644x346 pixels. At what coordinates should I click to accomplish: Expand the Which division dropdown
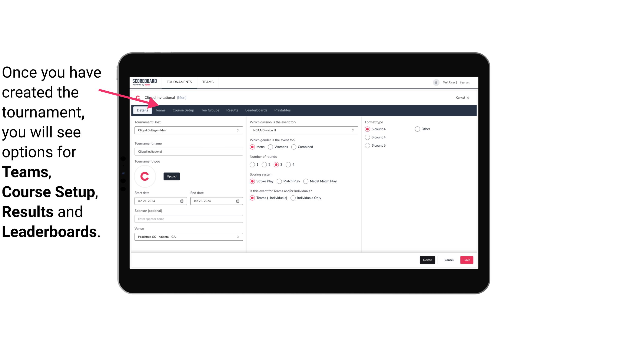tap(352, 130)
